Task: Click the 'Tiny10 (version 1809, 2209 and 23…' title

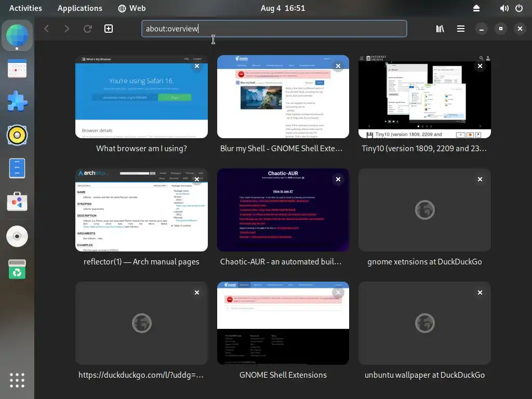Action: tap(424, 149)
